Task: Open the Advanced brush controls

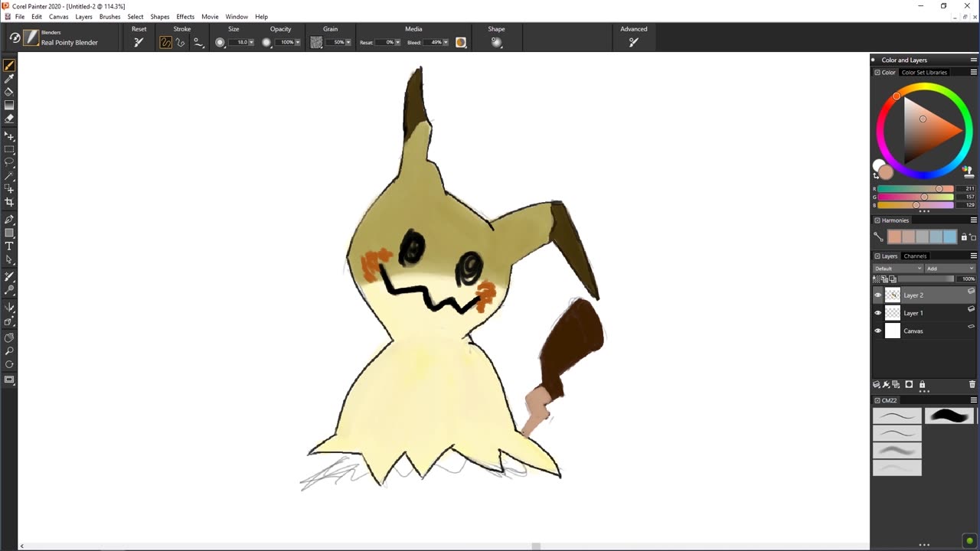Action: pyautogui.click(x=633, y=42)
